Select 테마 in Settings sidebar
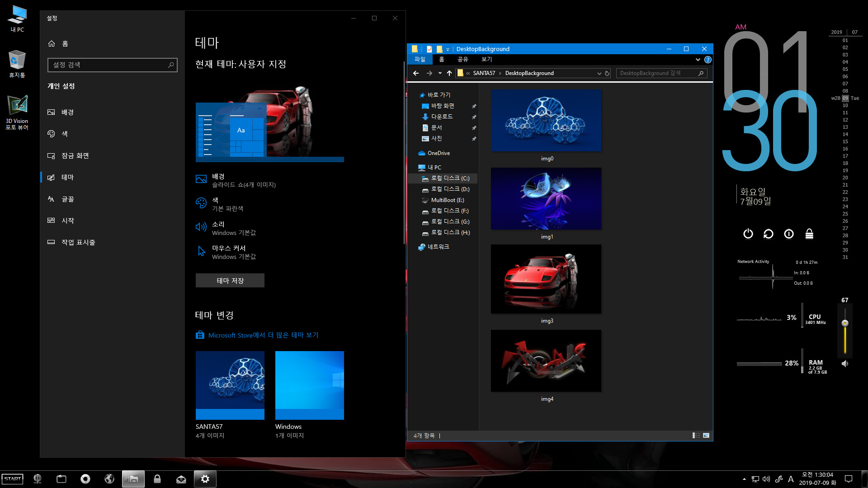The height and width of the screenshot is (488, 868). click(x=112, y=177)
